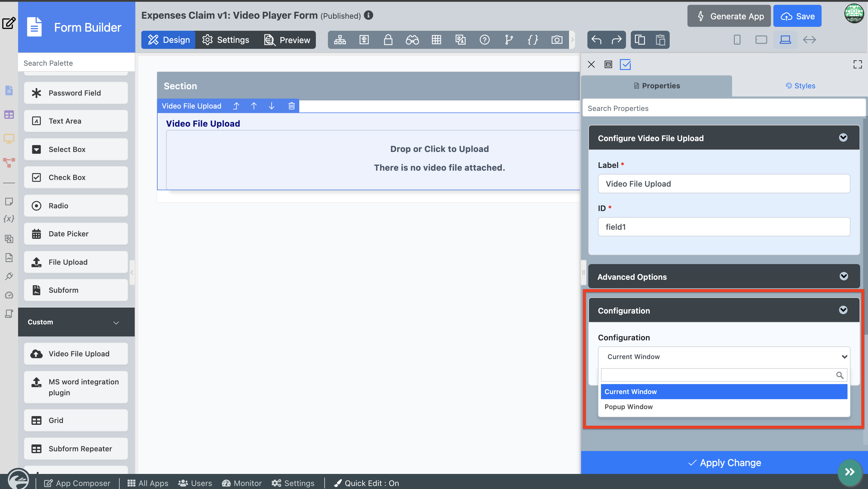Click Apply Change button

coord(724,462)
